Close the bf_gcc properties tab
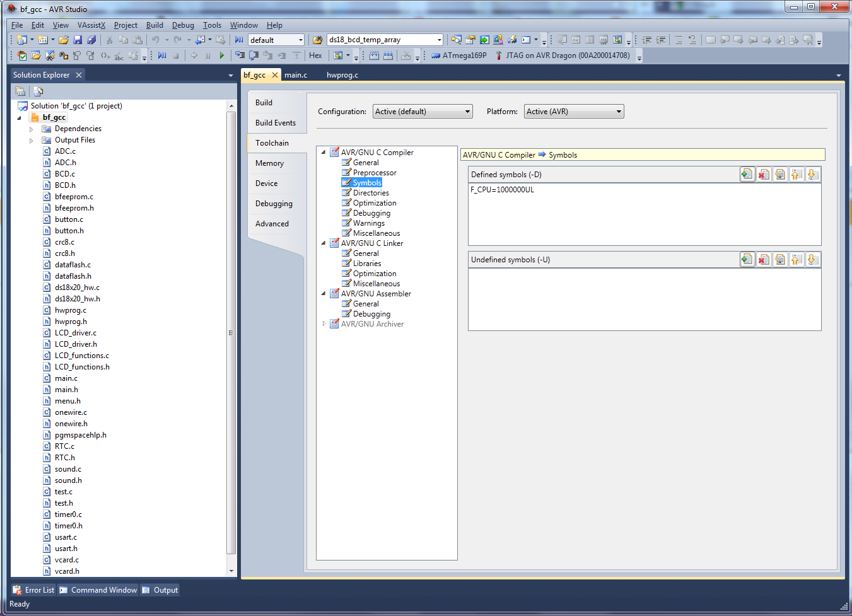Image resolution: width=852 pixels, height=616 pixels. point(275,75)
